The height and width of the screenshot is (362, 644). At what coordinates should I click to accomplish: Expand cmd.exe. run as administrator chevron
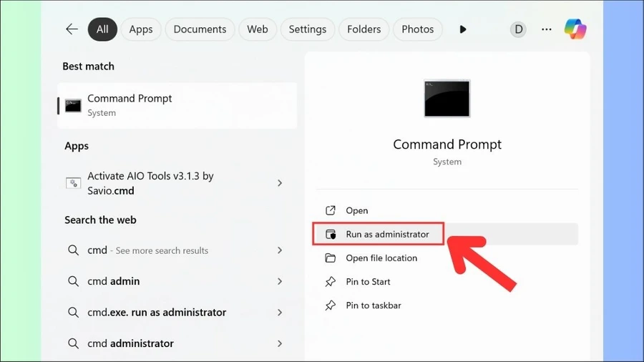(x=280, y=313)
